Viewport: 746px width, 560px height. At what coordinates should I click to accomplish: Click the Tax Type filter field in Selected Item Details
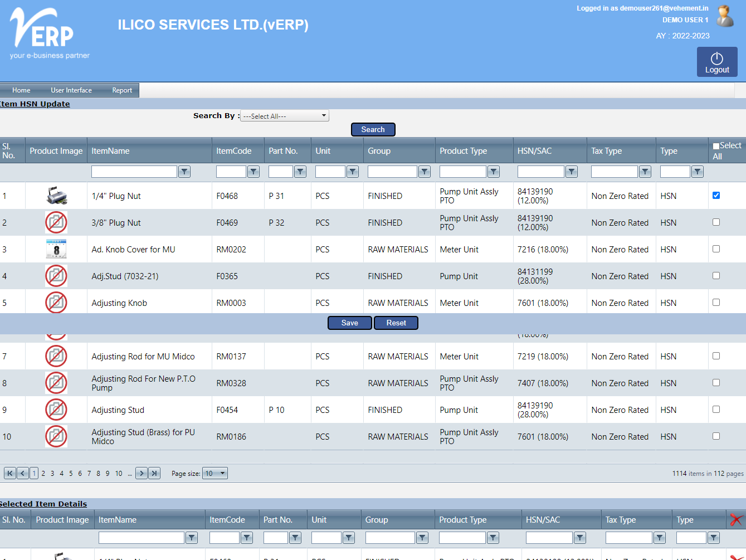click(629, 538)
